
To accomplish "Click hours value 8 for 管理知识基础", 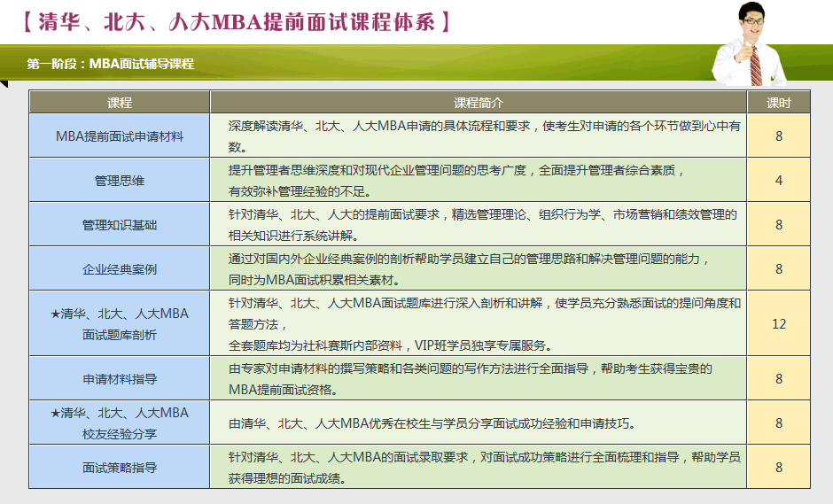I will (x=779, y=225).
